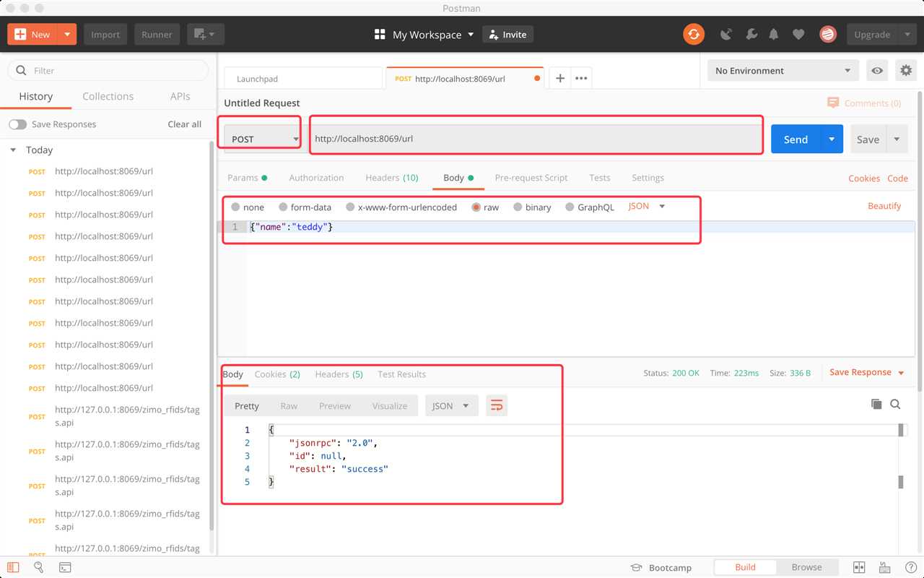Viewport: 924px width, 578px height.
Task: Open the request Authorization tab
Action: pos(316,178)
